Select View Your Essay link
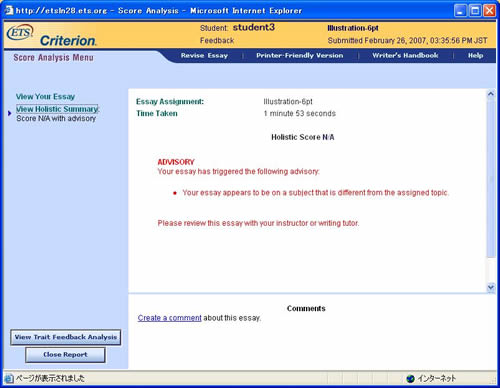Image resolution: width=500 pixels, height=388 pixels. tap(45, 97)
